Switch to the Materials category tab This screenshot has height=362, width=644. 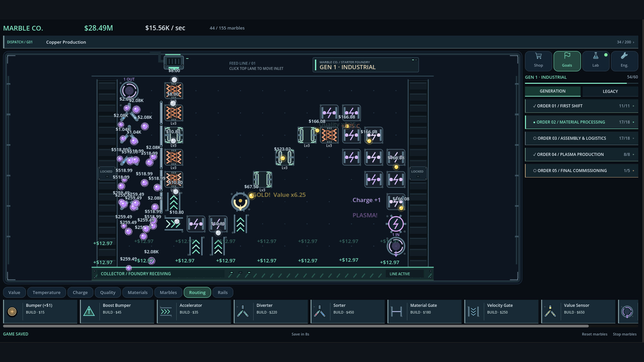click(138, 292)
